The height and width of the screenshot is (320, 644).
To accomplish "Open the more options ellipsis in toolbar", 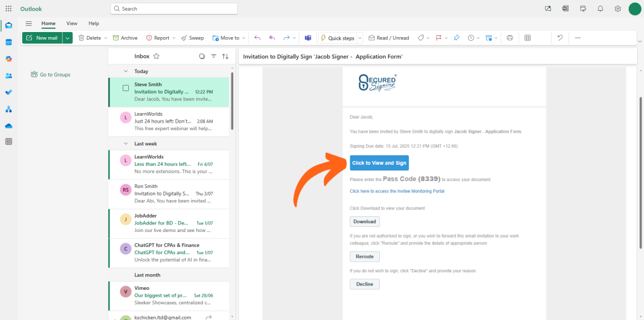I will pyautogui.click(x=577, y=38).
